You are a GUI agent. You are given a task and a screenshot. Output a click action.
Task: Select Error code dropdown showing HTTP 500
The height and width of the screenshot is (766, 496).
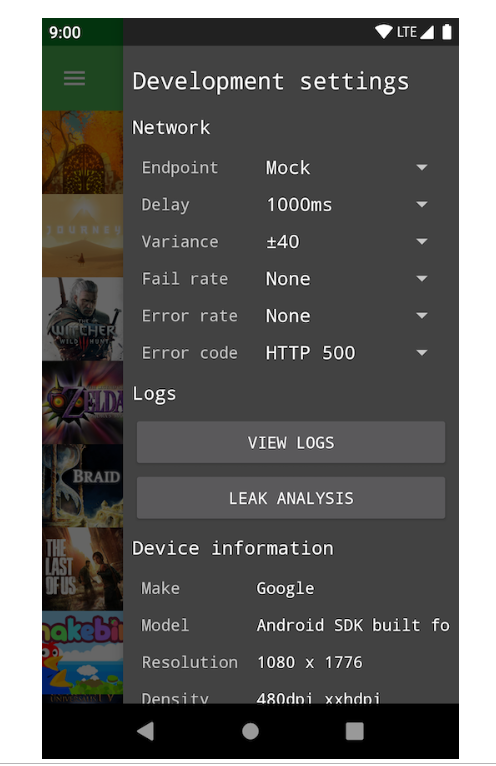pyautogui.click(x=346, y=353)
